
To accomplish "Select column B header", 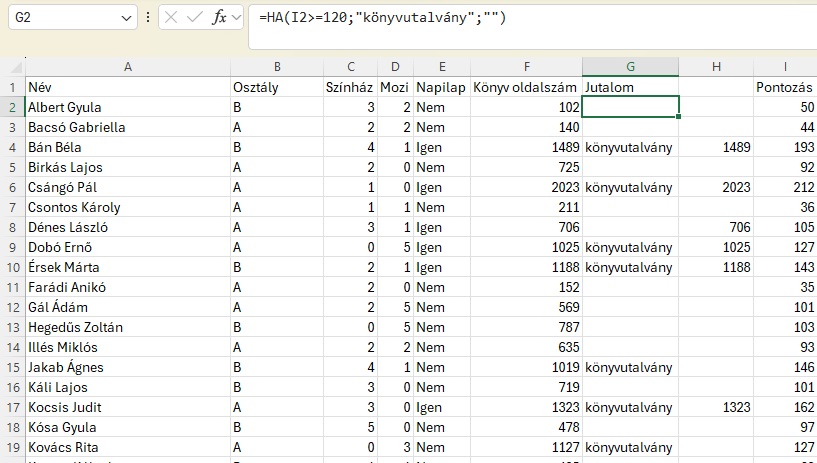I will point(277,67).
